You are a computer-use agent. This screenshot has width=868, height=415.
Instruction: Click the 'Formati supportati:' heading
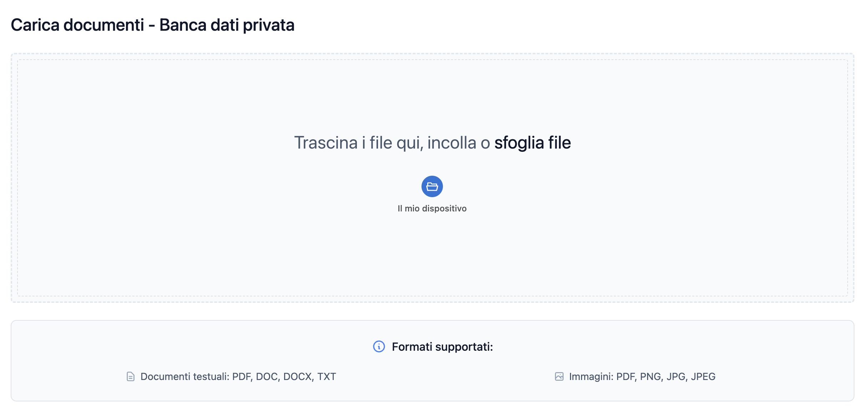[442, 346]
